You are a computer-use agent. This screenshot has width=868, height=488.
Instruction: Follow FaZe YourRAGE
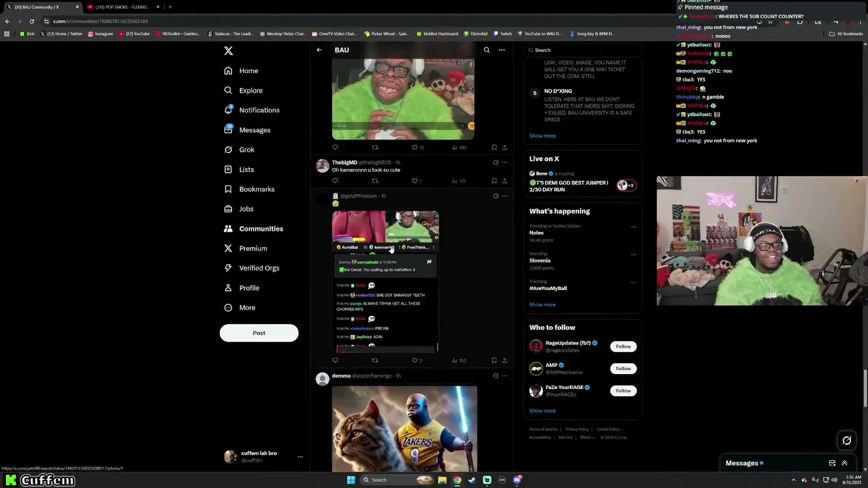[623, 390]
